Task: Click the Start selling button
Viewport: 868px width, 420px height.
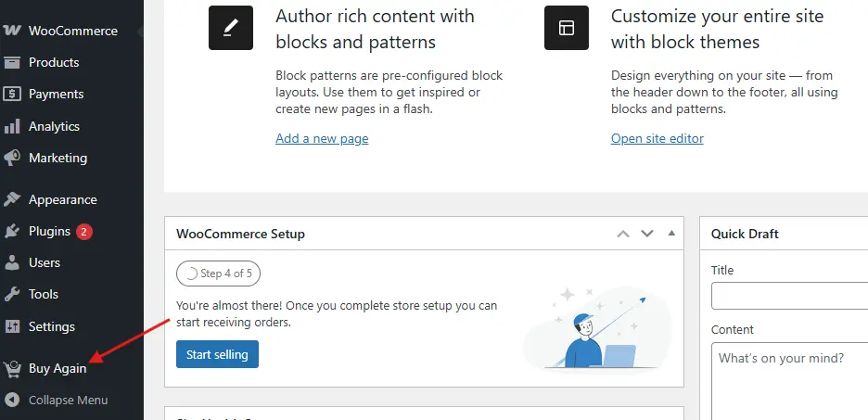Action: [x=217, y=354]
